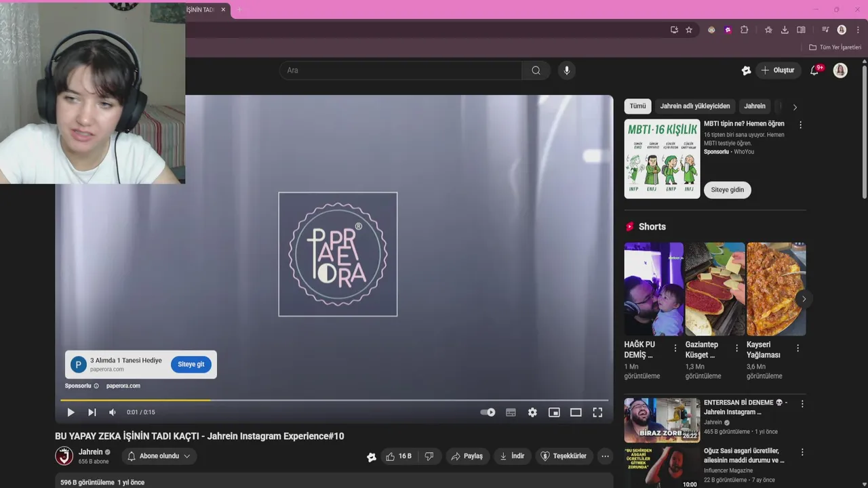Dislike the video with thumbs down
Viewport: 868px width, 488px height.
point(429,456)
